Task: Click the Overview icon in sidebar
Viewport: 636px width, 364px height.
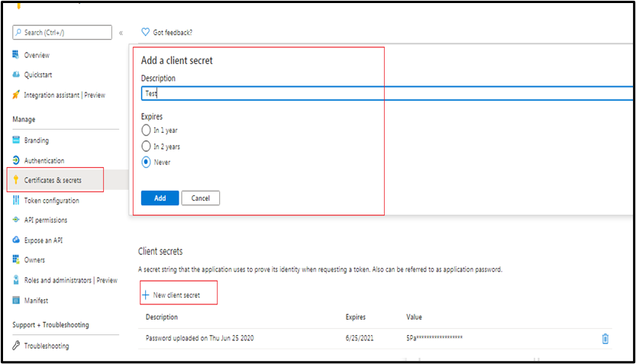Action: coord(17,55)
